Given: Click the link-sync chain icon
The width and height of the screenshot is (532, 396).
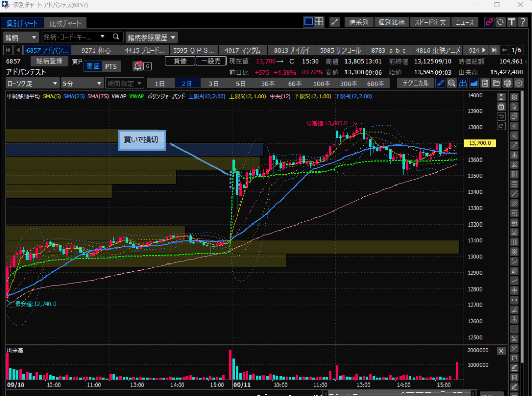Looking at the screenshot, I should (x=489, y=22).
